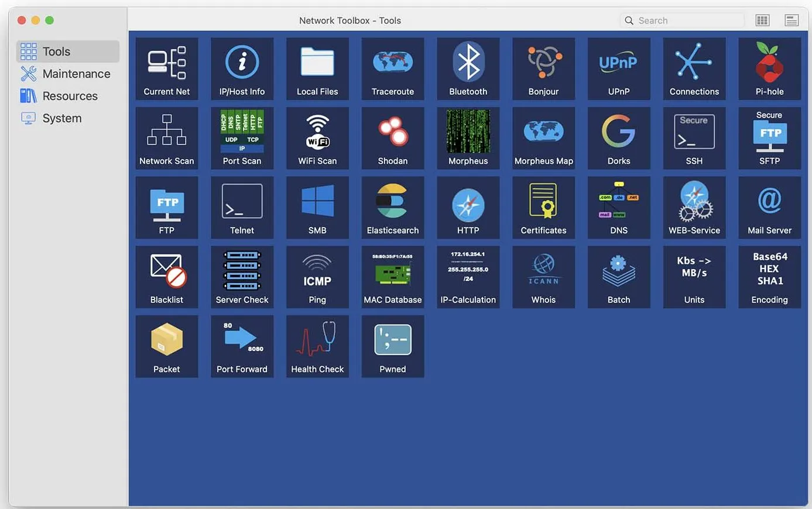
Task: Open the ICMP Ping tool
Action: (x=317, y=276)
